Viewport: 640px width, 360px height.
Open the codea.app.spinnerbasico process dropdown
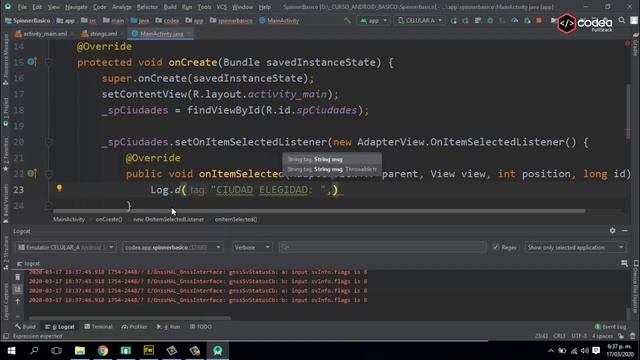click(x=172, y=247)
